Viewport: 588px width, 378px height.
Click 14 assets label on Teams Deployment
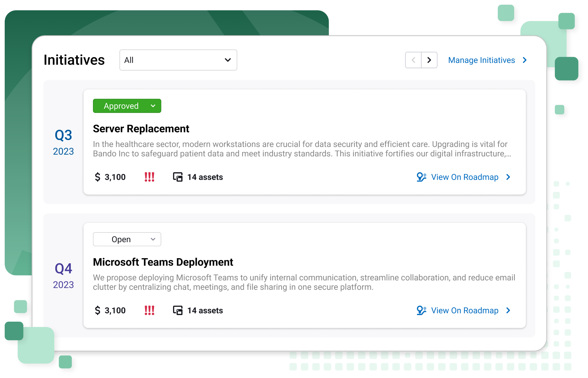[205, 310]
